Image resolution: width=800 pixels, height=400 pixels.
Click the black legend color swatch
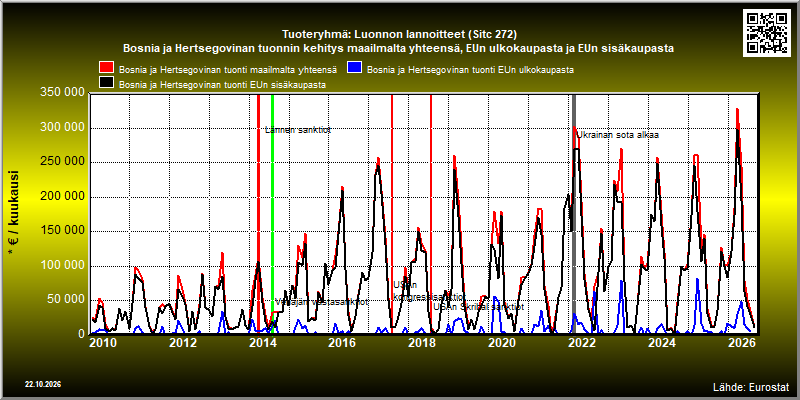coord(107,83)
